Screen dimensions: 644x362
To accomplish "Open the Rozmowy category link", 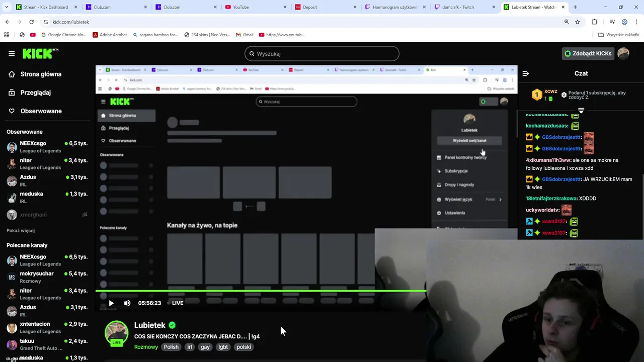I will 146,347.
